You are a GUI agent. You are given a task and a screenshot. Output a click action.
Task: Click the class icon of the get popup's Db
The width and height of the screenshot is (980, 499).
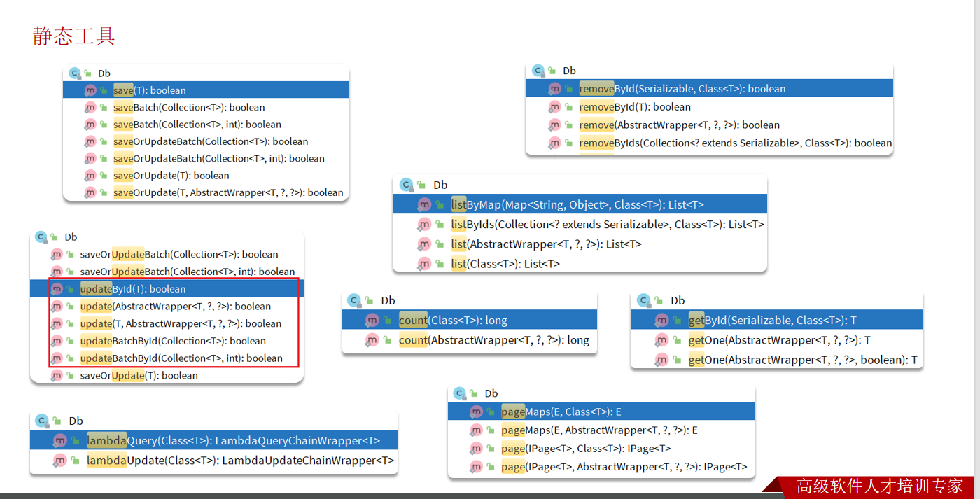(643, 300)
